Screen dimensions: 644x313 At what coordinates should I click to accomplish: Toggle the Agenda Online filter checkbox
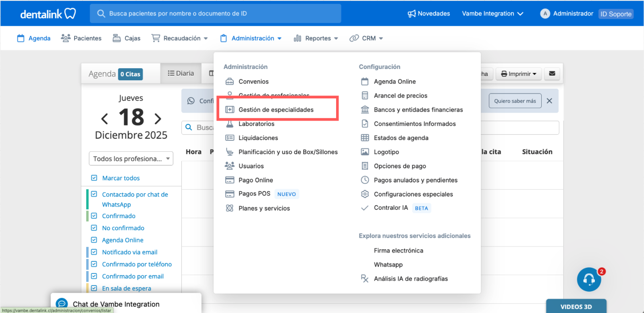tap(94, 240)
